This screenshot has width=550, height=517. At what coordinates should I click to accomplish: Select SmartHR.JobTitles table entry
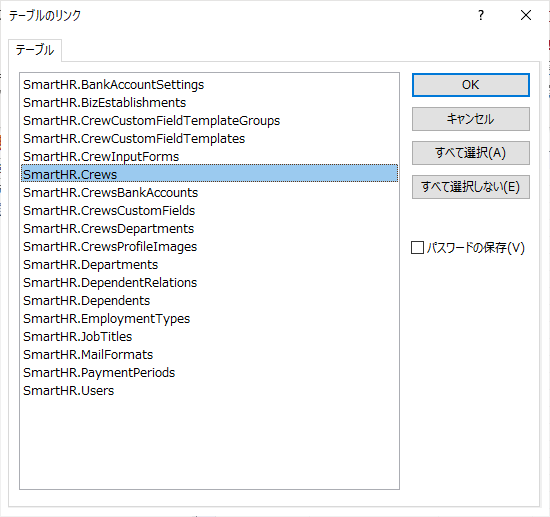209,337
